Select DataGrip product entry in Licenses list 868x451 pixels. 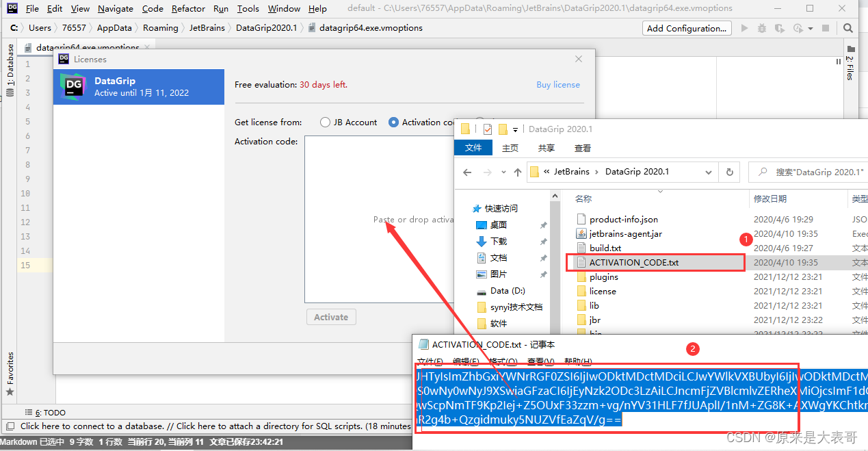139,86
